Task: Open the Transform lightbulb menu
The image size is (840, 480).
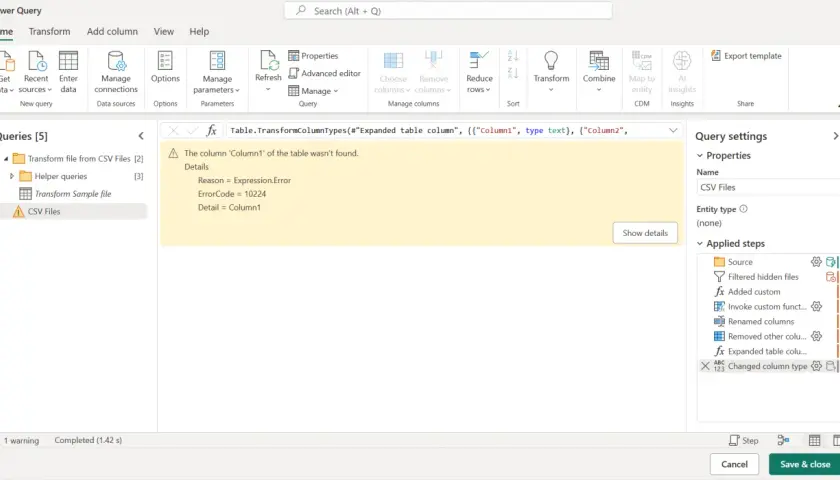Action: click(551, 72)
